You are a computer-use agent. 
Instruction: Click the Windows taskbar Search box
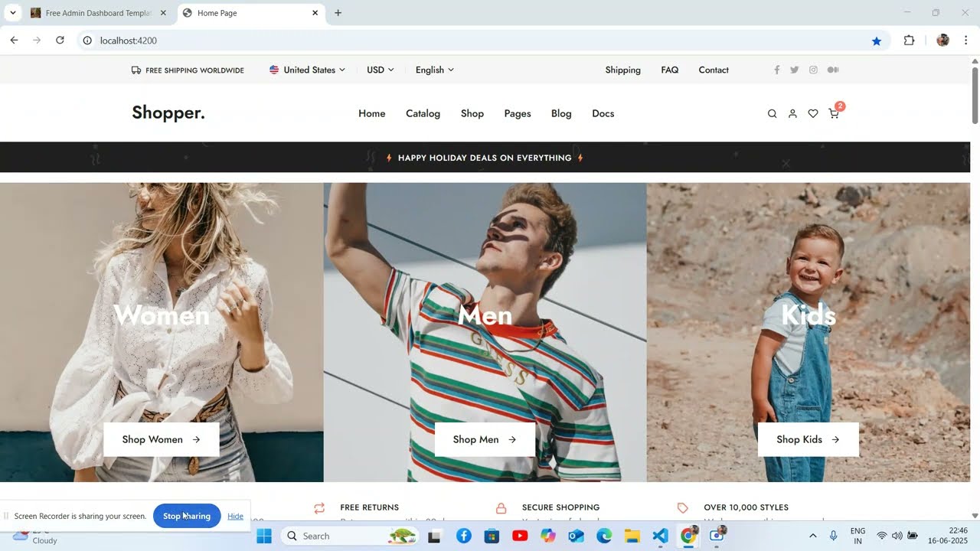348,536
